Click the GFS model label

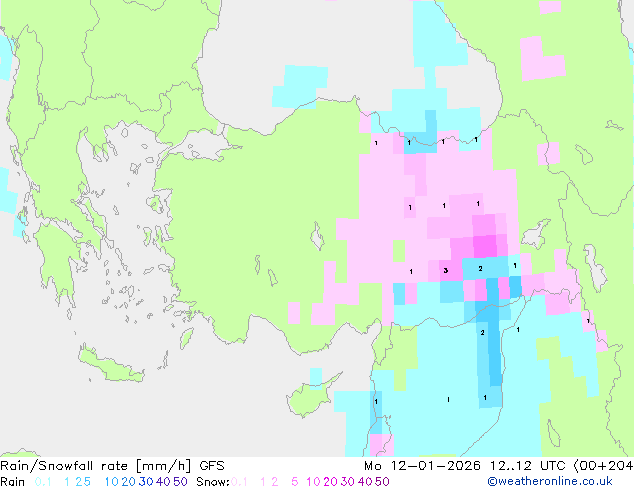212,466
